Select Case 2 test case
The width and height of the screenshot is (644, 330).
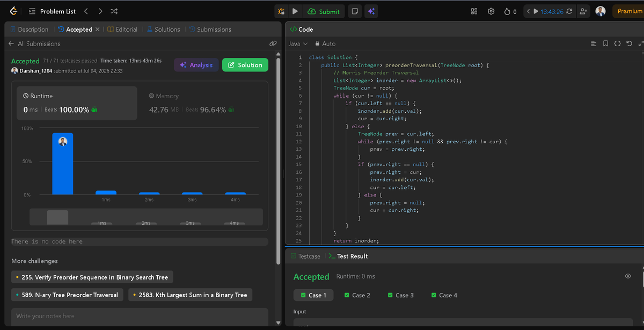357,295
